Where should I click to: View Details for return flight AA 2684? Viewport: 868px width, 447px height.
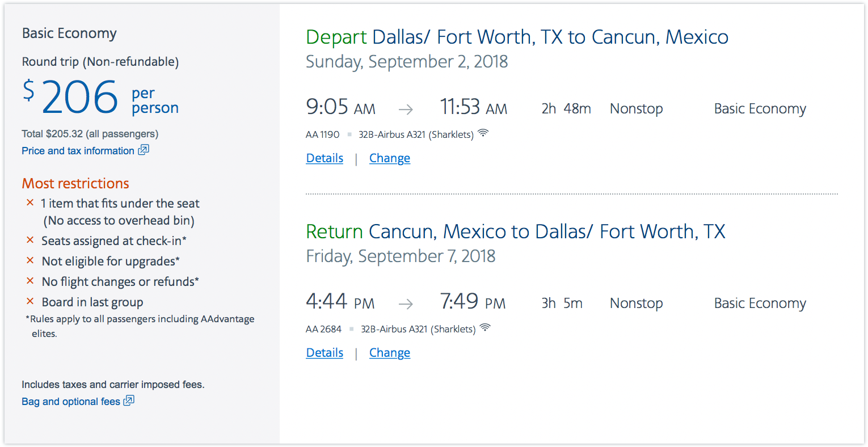325,353
